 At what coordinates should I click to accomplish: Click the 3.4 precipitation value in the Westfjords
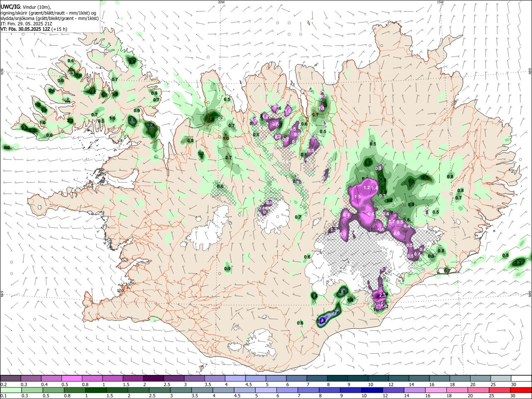(151, 125)
